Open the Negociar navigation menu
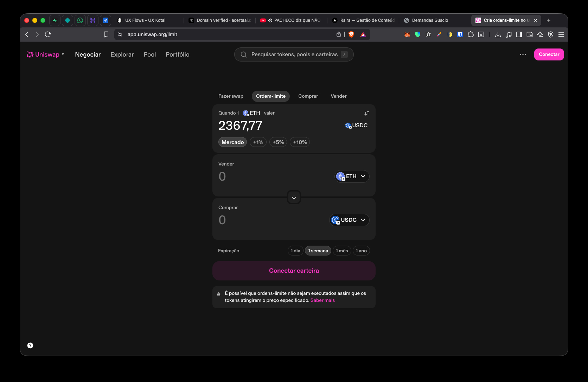 coord(88,54)
